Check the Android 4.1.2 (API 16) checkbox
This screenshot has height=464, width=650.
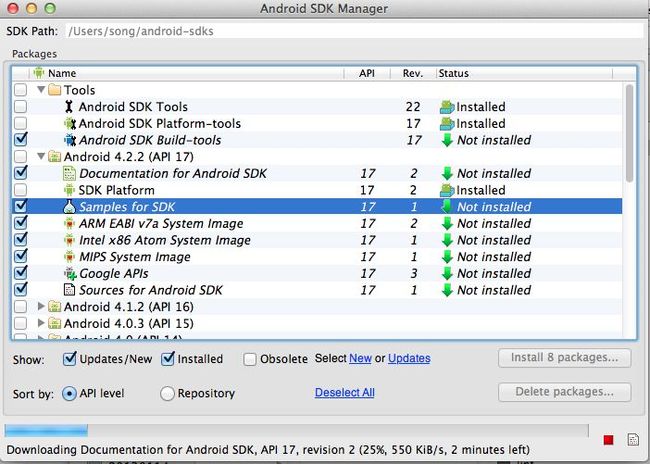(x=20, y=306)
